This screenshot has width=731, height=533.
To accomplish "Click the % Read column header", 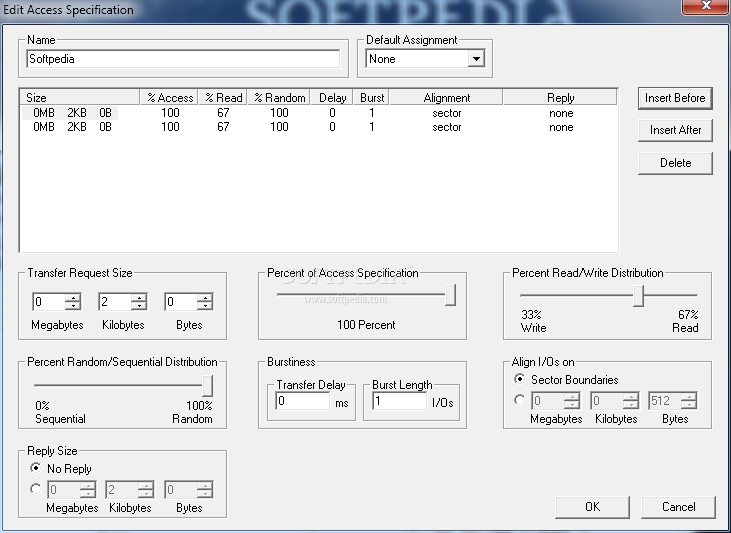I will click(x=223, y=97).
